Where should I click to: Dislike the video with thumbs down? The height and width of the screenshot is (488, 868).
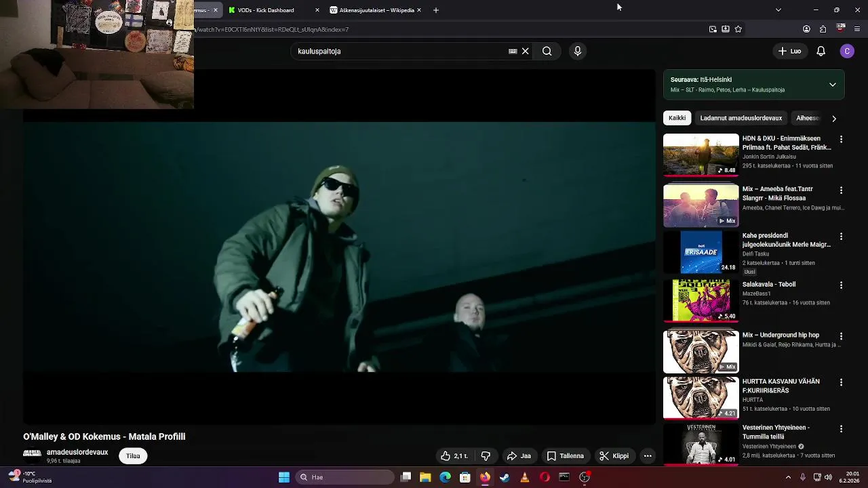486,456
